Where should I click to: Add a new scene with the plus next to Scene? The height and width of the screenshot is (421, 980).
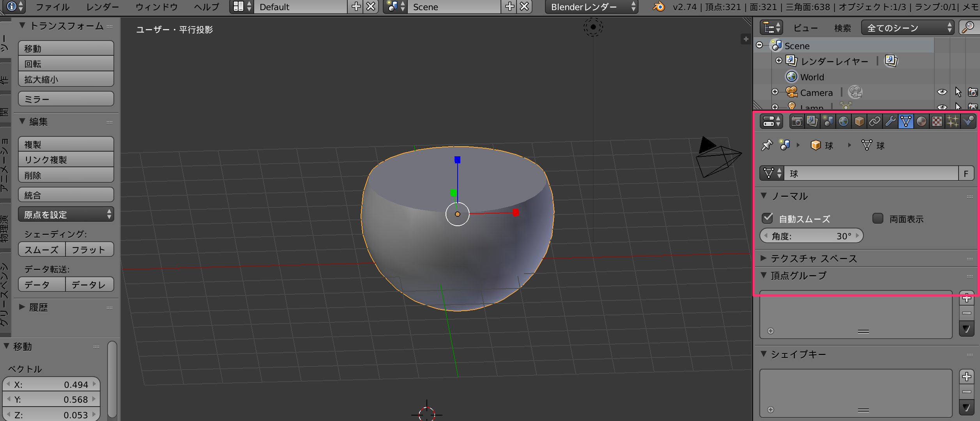point(509,7)
